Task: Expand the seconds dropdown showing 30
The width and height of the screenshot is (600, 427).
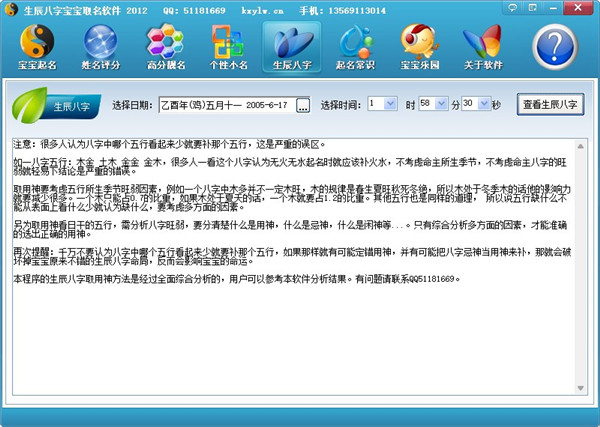Action: pos(484,104)
